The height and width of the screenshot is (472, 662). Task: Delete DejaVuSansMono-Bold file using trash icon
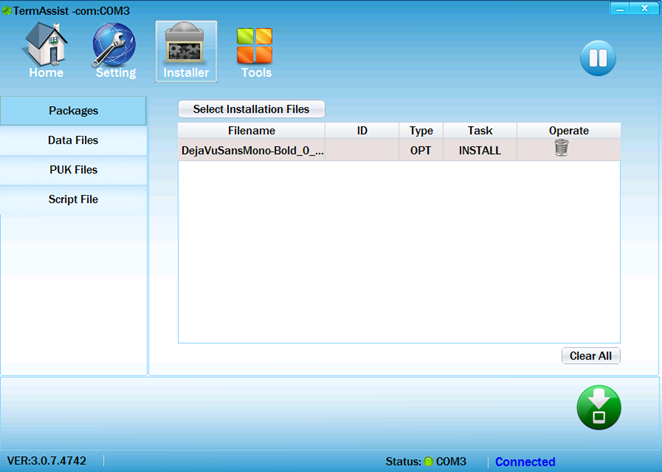[x=561, y=149]
